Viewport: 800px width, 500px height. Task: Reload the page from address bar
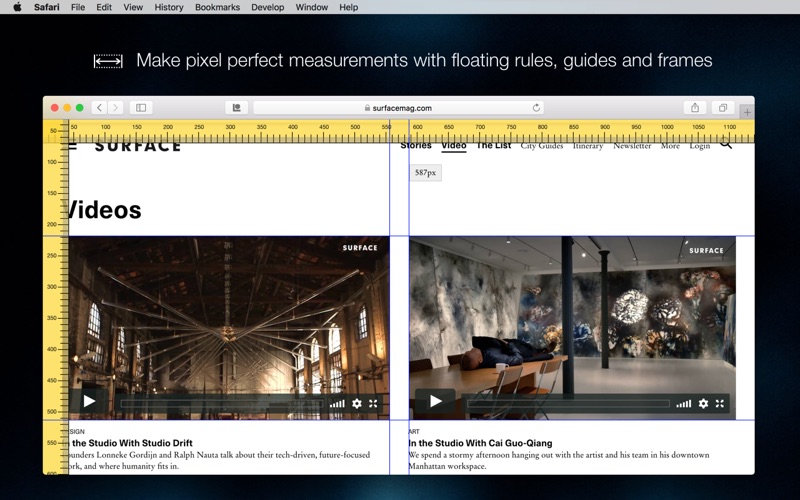click(537, 108)
